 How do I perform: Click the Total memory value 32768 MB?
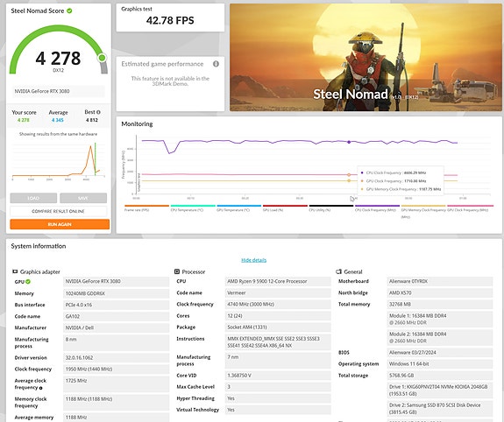point(440,304)
